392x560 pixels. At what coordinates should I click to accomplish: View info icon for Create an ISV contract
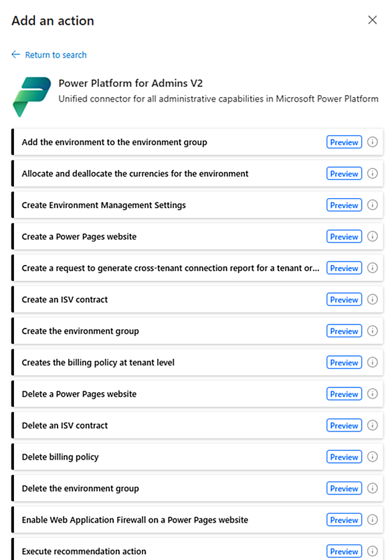[x=373, y=299]
